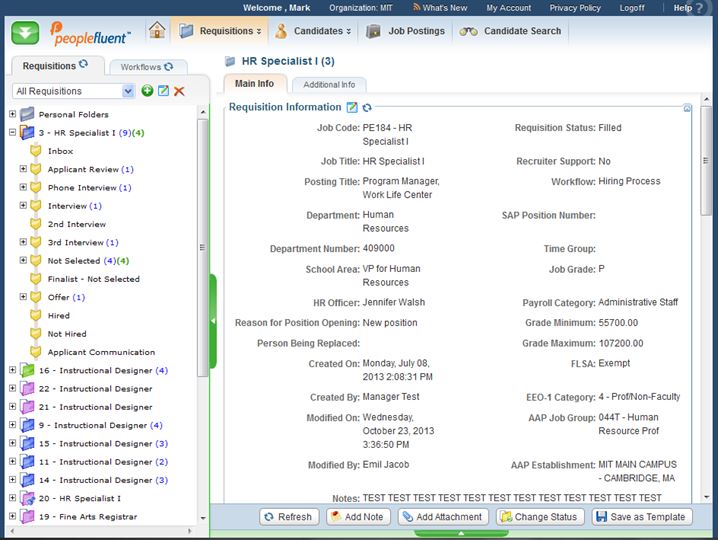Collapse the 3 - HR Specialist I tree node

pyautogui.click(x=12, y=133)
